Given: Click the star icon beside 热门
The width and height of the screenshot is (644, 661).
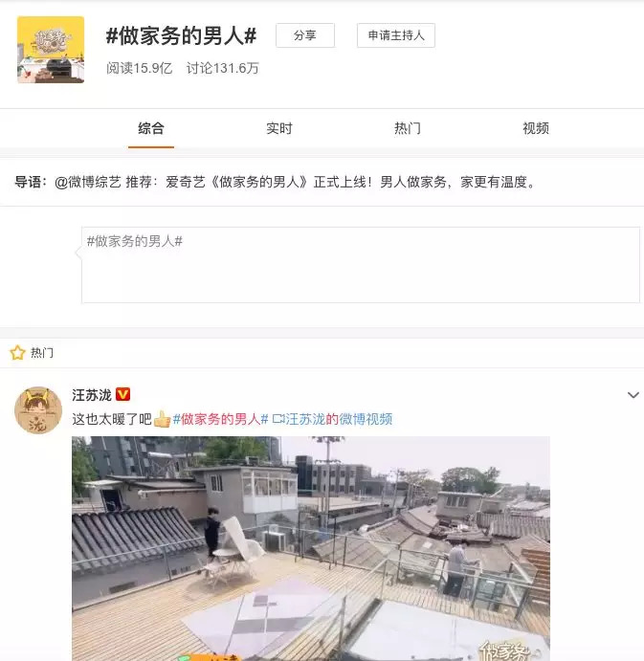Looking at the screenshot, I should click(18, 352).
